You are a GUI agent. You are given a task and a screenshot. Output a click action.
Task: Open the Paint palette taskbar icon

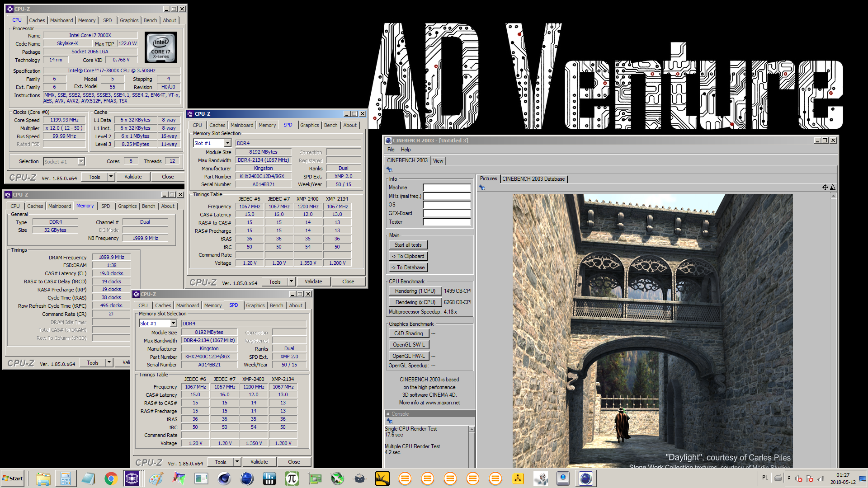click(x=156, y=479)
